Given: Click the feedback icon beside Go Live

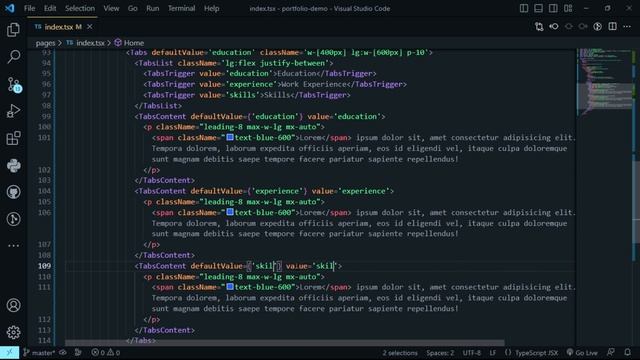Looking at the screenshot, I should pyautogui.click(x=611, y=353).
